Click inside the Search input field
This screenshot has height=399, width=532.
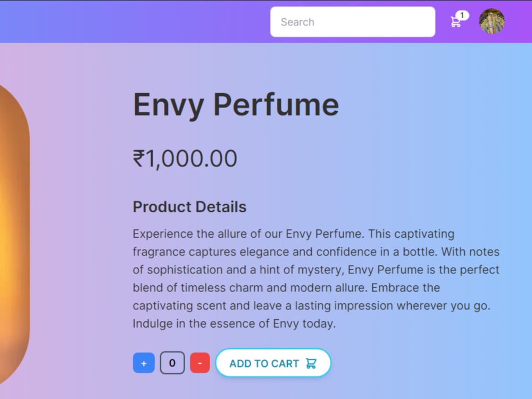pos(352,22)
